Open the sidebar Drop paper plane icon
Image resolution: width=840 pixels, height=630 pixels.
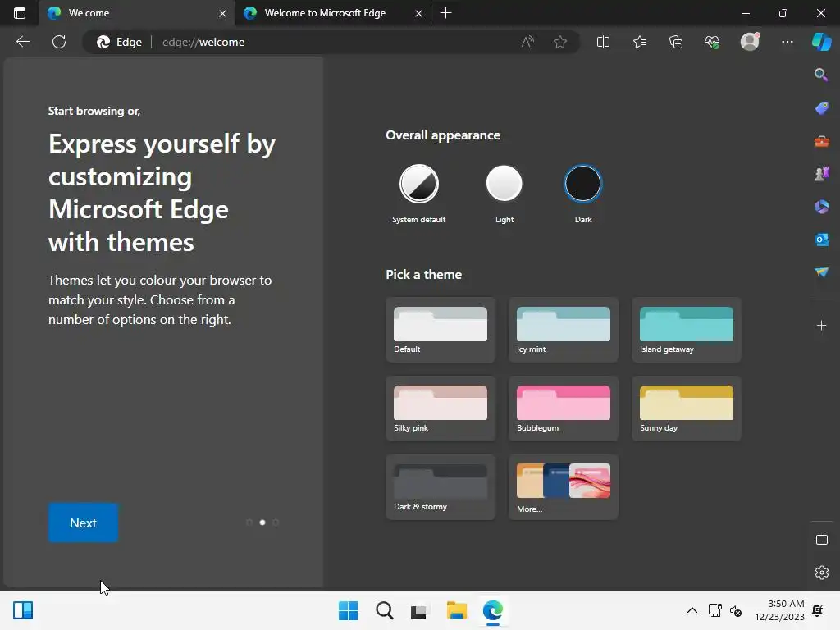[821, 272]
